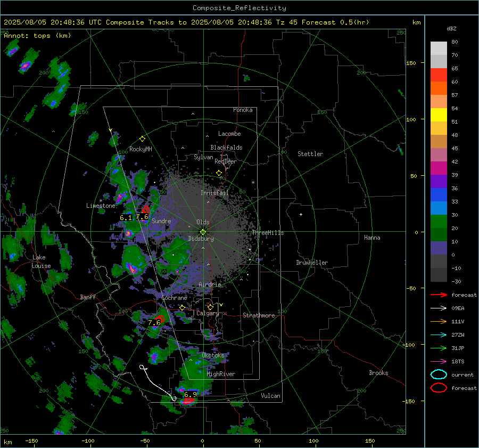
Task: Click the 'Forecast 0.5(hr)' header text
Action: (335, 22)
